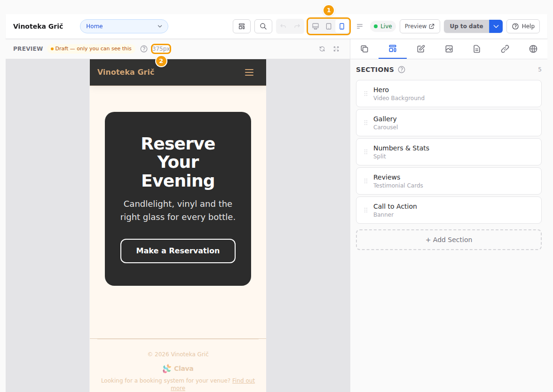553x392 pixels.
Task: Open the Help button
Action: (x=523, y=26)
